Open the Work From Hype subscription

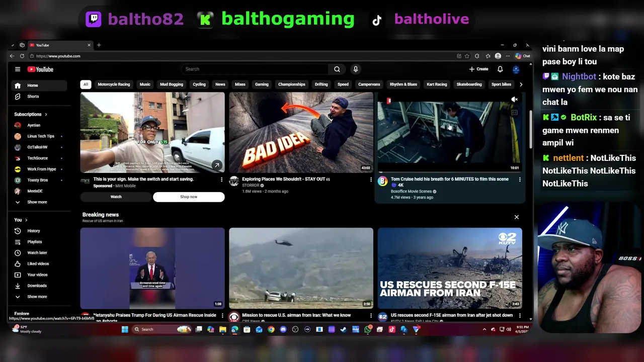tap(38, 169)
